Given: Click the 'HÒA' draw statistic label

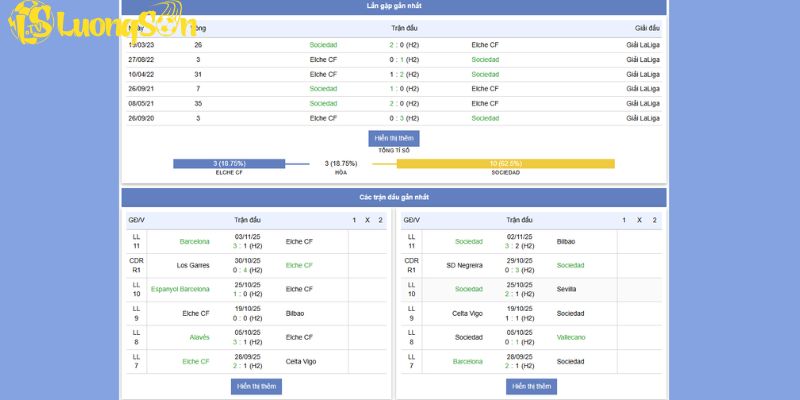Looking at the screenshot, I should tap(341, 172).
